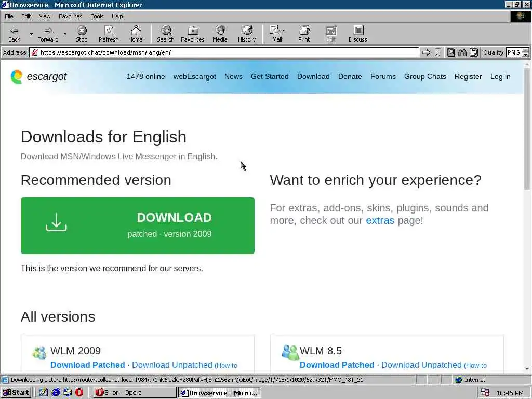Image resolution: width=532 pixels, height=399 pixels.
Task: Open the Group Chats nav link
Action: coord(425,76)
